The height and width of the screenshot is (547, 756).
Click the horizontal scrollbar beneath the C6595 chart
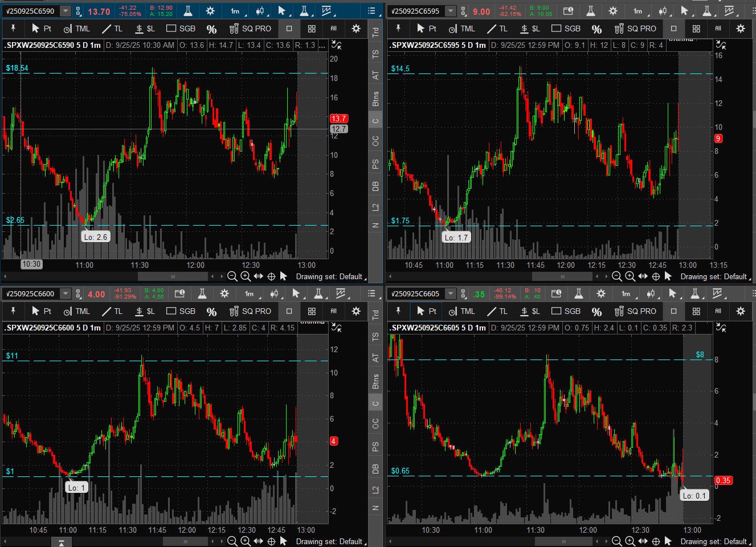tap(562, 276)
